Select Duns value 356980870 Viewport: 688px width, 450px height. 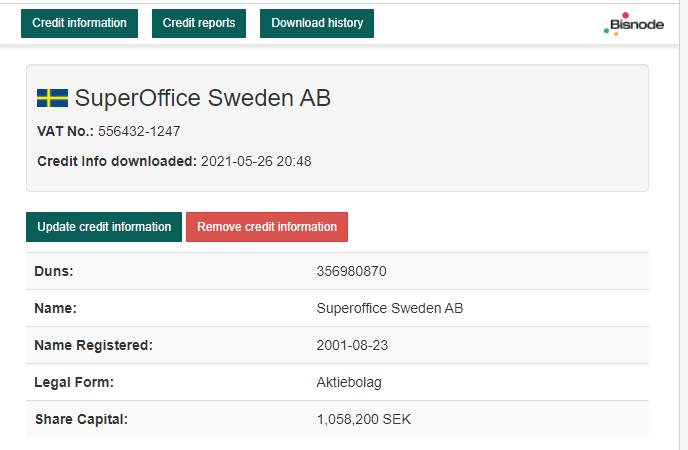(x=351, y=271)
